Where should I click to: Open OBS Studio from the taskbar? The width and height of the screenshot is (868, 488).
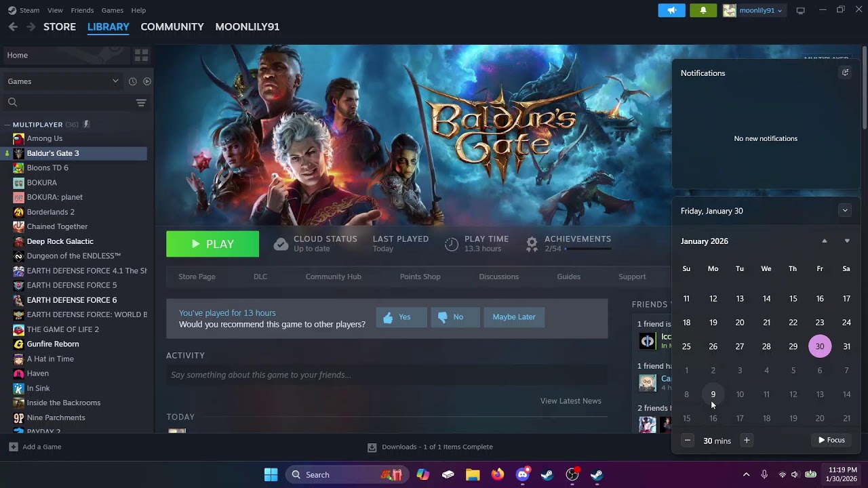click(x=572, y=474)
